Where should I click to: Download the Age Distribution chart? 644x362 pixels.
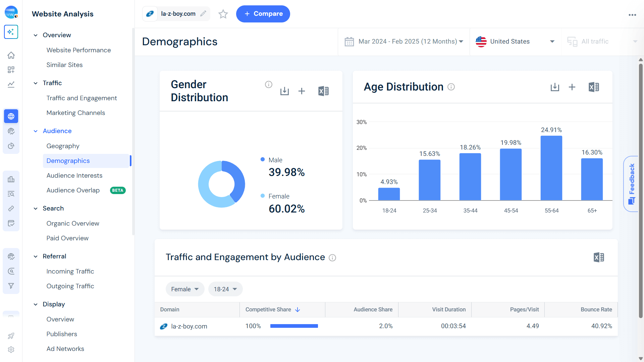coord(555,87)
